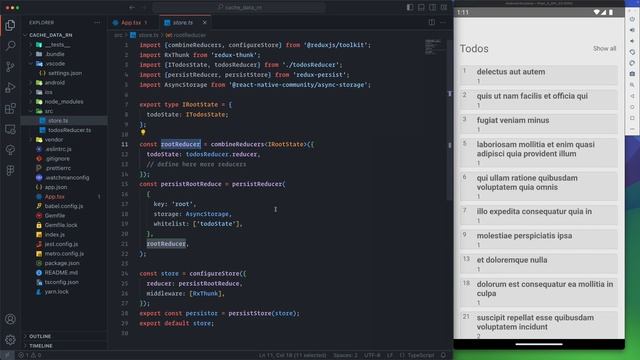Click the emulator volume up button
640x360 pixels.
632,30
